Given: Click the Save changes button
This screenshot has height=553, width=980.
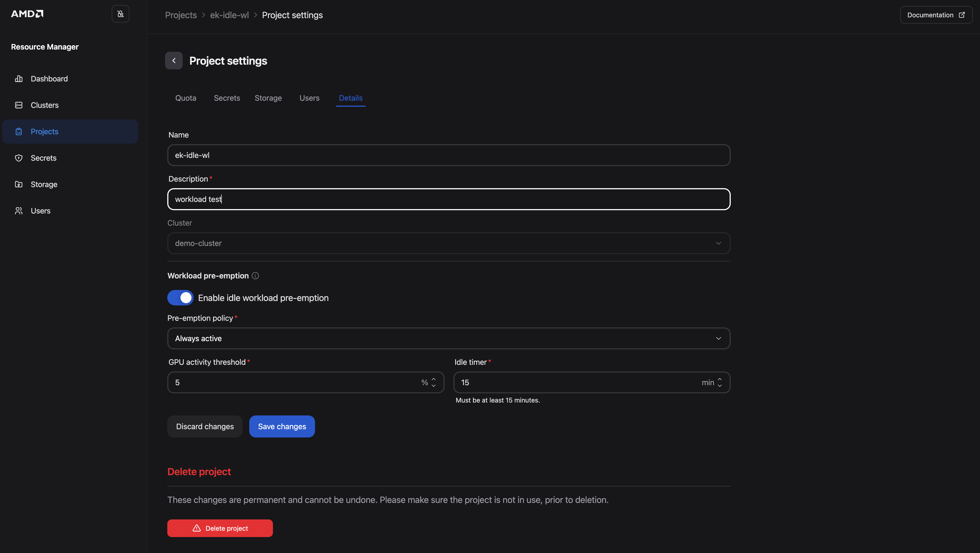Looking at the screenshot, I should [282, 426].
